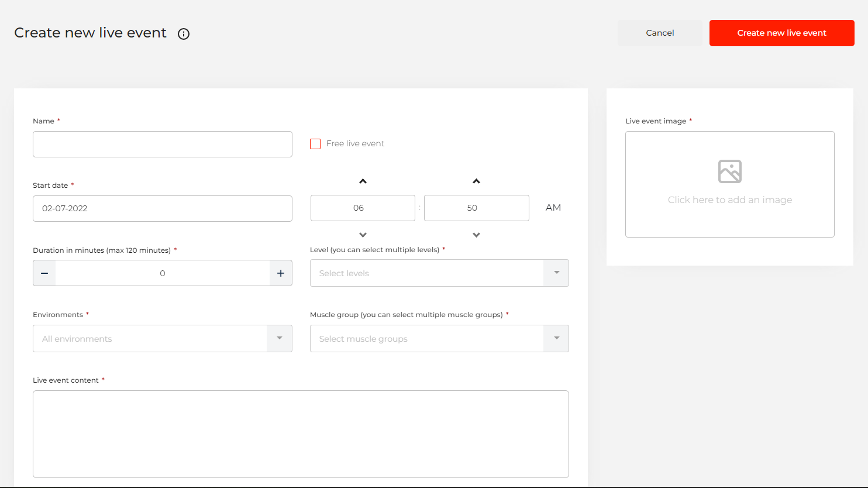The image size is (868, 488).
Task: Enable the Free live event checkbox
Action: point(315,144)
